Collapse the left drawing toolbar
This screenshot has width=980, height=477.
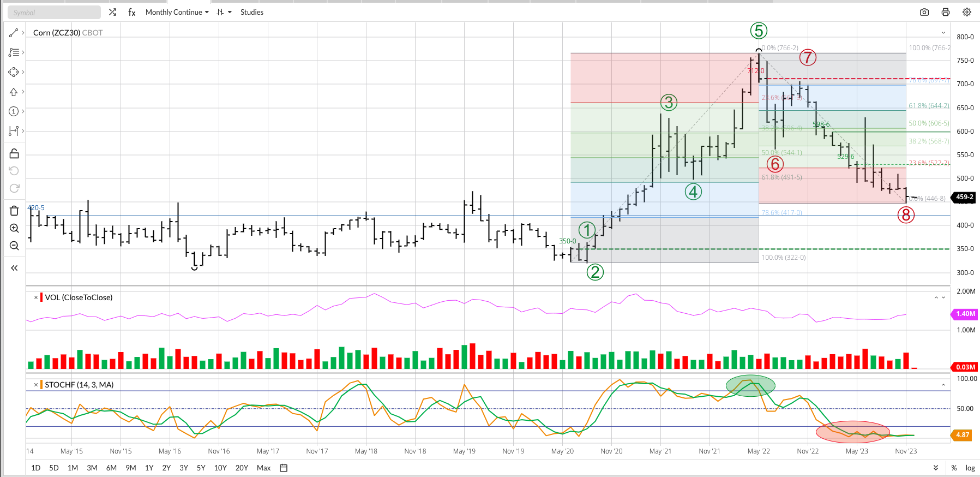coord(14,268)
